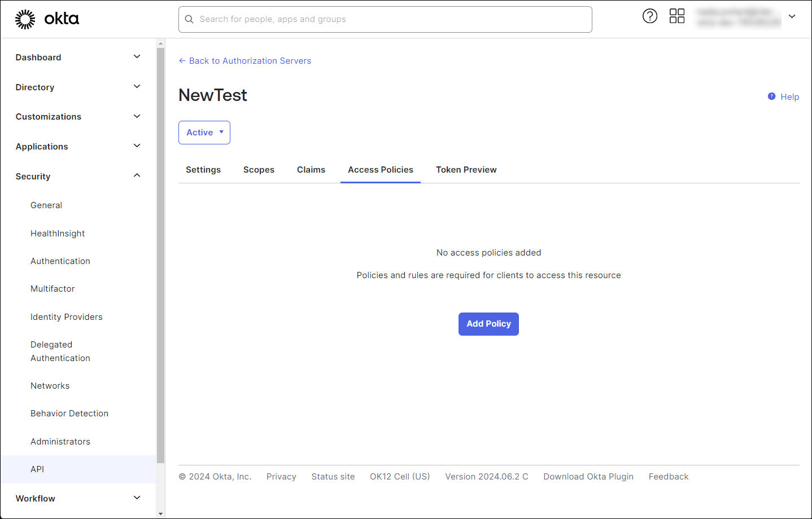Click the search magnifier icon

tap(189, 19)
